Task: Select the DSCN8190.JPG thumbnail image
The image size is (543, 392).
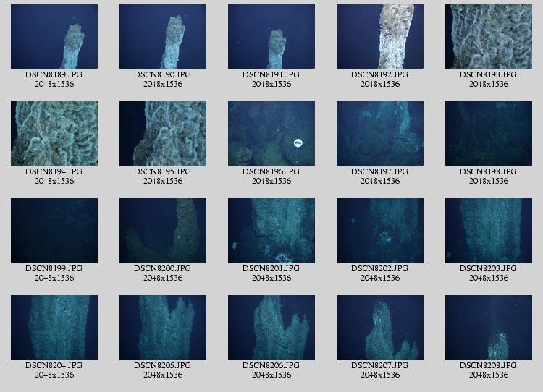Action: pos(163,37)
